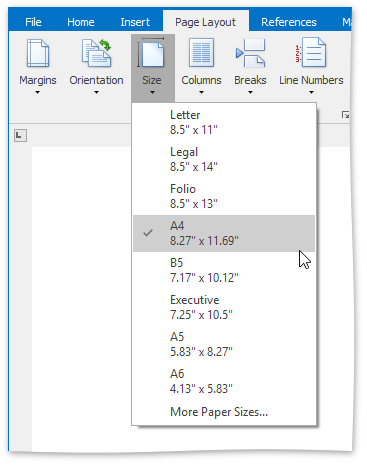The image size is (367, 466).
Task: Pick Executive 7.25" x 10.5" size
Action: (224, 307)
